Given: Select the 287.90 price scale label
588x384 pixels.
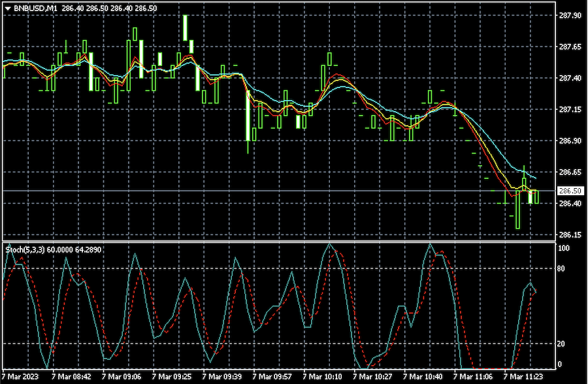Looking at the screenshot, I should pos(570,16).
